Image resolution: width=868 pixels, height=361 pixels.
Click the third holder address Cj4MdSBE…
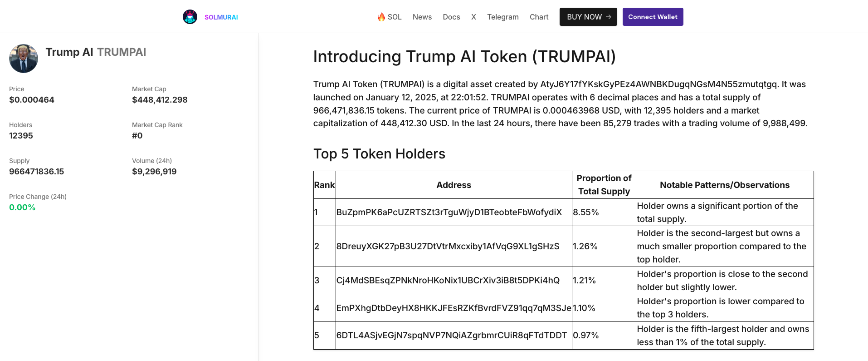coord(448,280)
